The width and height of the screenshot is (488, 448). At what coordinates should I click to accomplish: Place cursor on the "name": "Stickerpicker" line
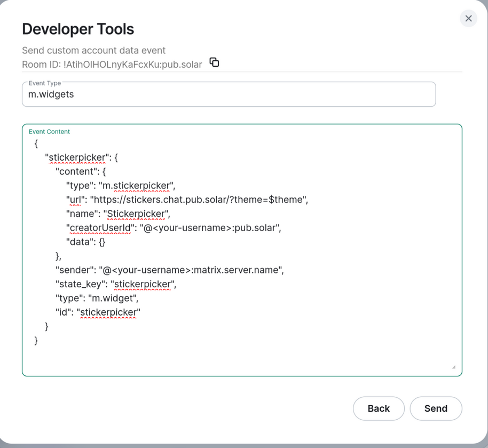click(x=118, y=214)
